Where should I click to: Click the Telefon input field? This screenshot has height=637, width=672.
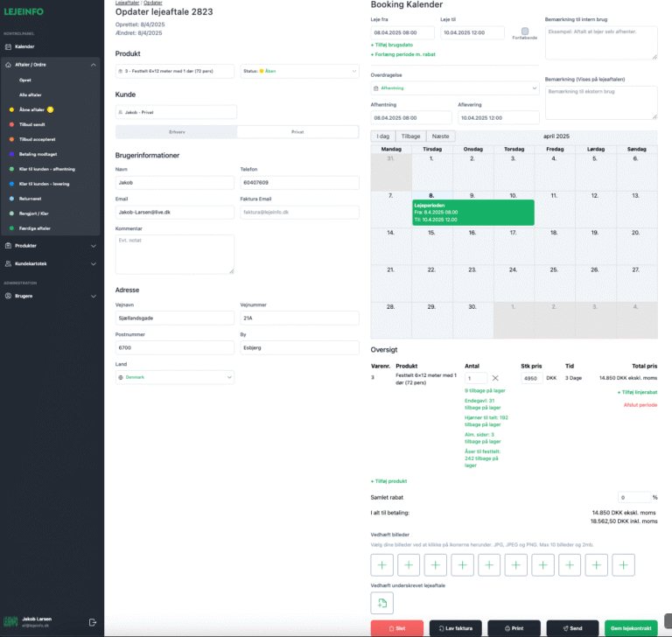coord(299,183)
